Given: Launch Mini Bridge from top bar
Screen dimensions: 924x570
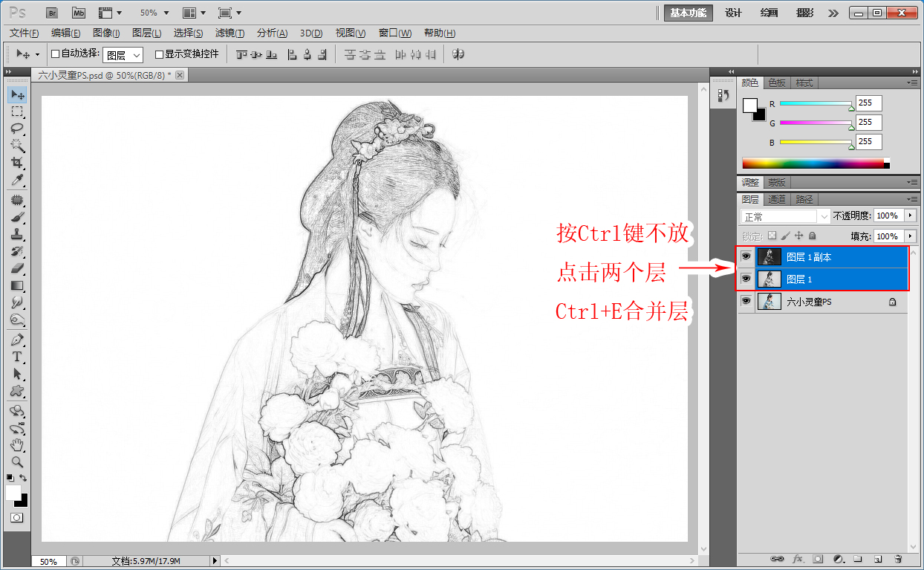Looking at the screenshot, I should pos(79,13).
